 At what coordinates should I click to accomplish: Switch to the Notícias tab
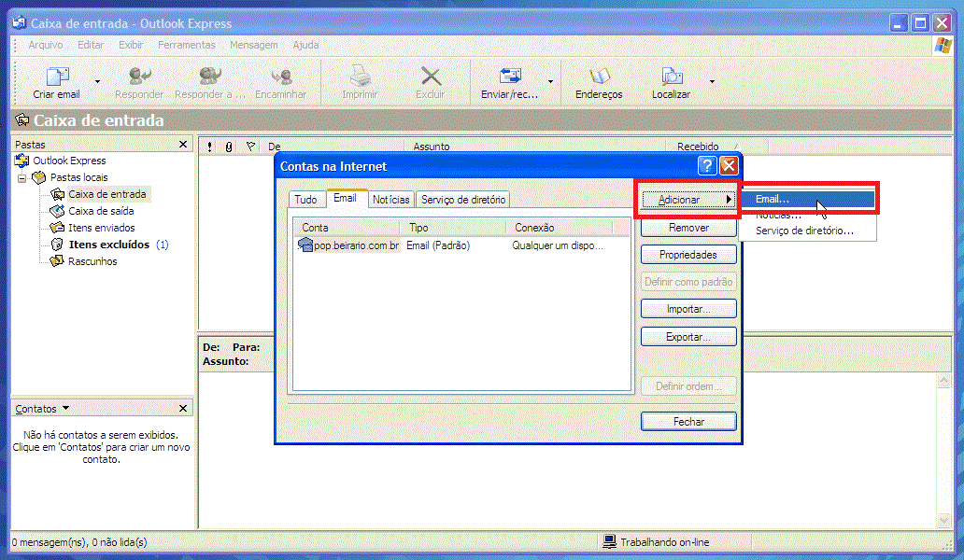(x=391, y=200)
